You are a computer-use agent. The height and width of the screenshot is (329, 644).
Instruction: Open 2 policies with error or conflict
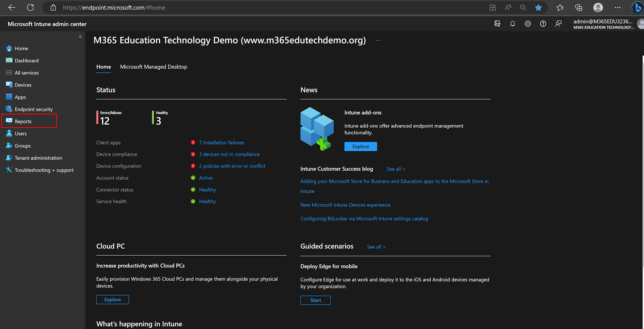[x=232, y=166]
